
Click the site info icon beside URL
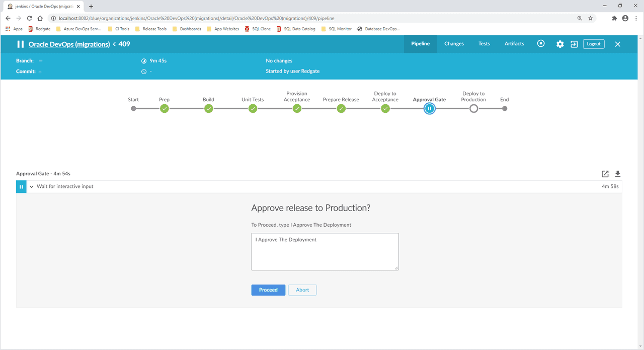tap(53, 18)
